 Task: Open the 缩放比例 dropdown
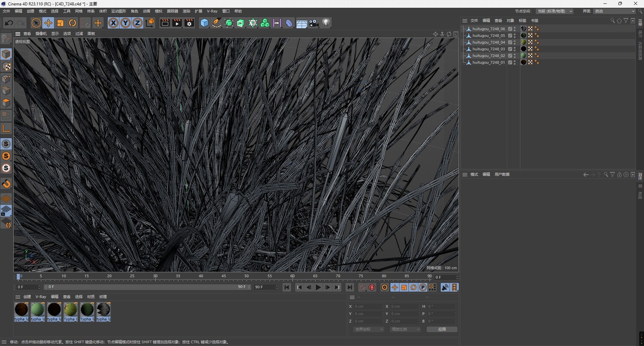(x=405, y=329)
